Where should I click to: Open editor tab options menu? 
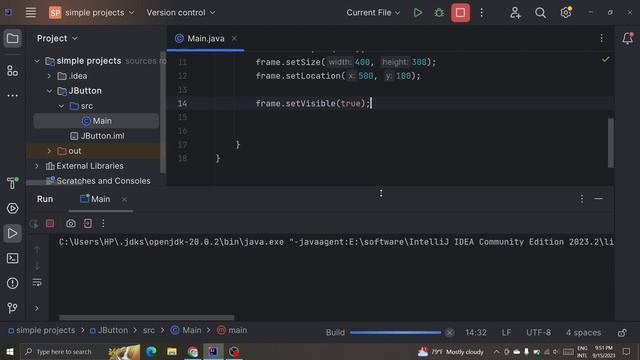(x=602, y=38)
